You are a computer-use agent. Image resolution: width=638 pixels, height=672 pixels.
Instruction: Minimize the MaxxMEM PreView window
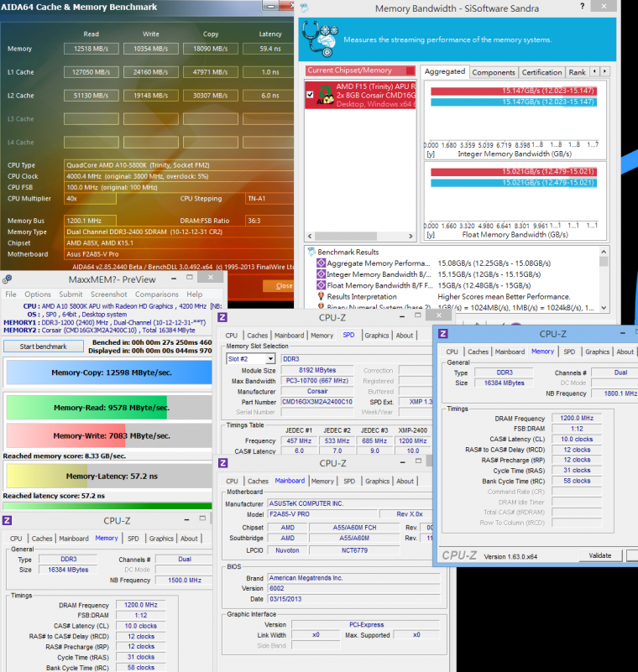pos(174,279)
